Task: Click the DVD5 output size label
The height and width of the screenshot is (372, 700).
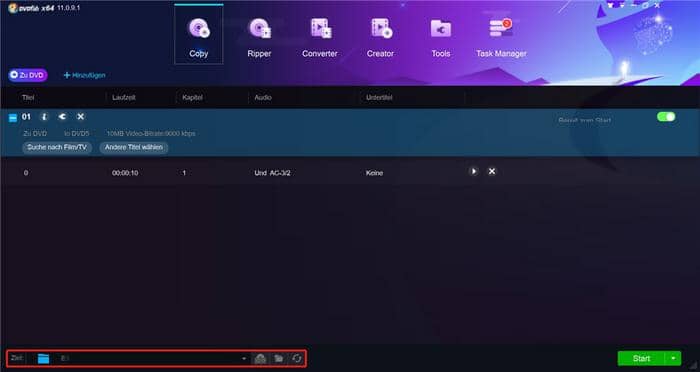Action: [x=76, y=133]
